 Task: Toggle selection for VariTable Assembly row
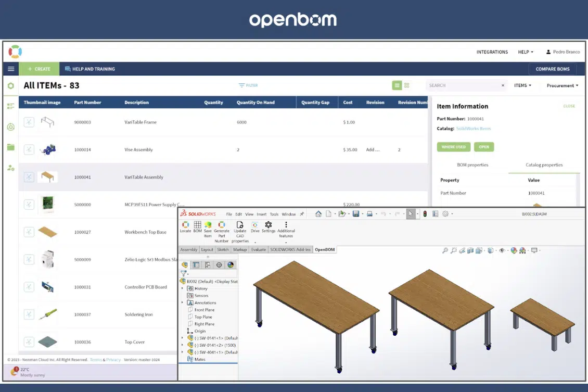(x=29, y=177)
